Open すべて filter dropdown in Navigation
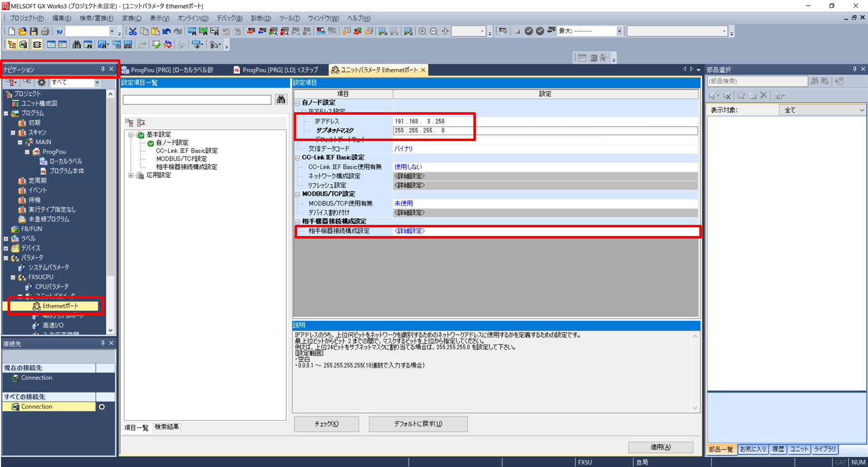 click(97, 82)
